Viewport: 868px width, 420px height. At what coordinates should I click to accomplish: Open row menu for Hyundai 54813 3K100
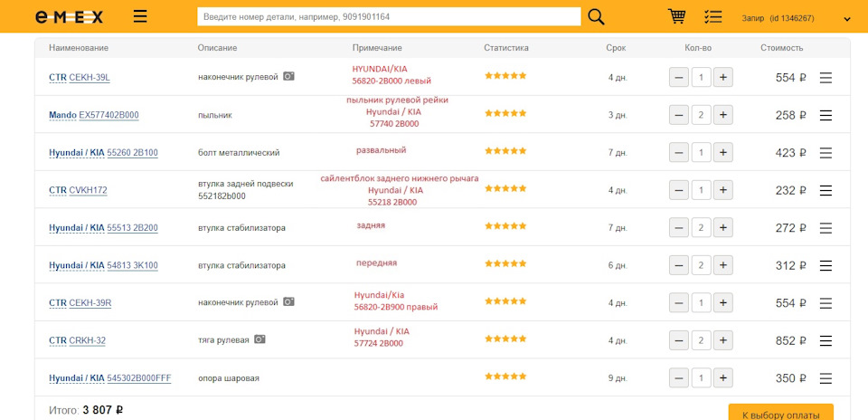(826, 266)
